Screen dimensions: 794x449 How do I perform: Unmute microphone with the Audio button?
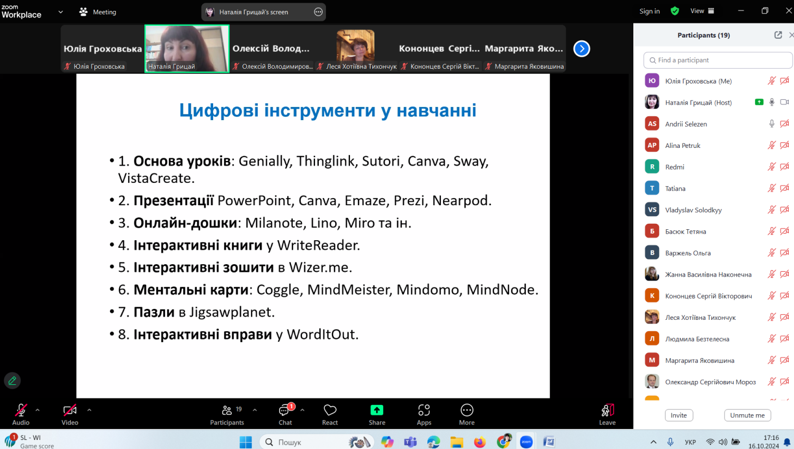point(20,411)
